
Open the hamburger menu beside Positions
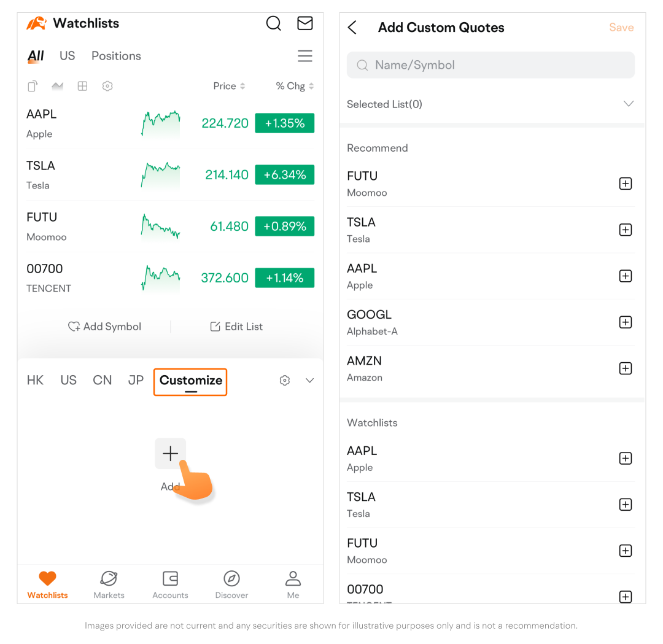pyautogui.click(x=305, y=56)
